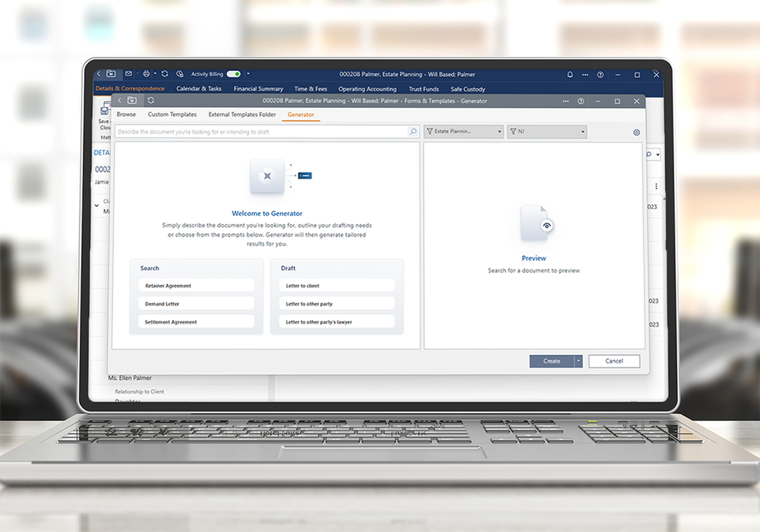Click the Generator settings gear icon
760x532 pixels.
coord(636,132)
